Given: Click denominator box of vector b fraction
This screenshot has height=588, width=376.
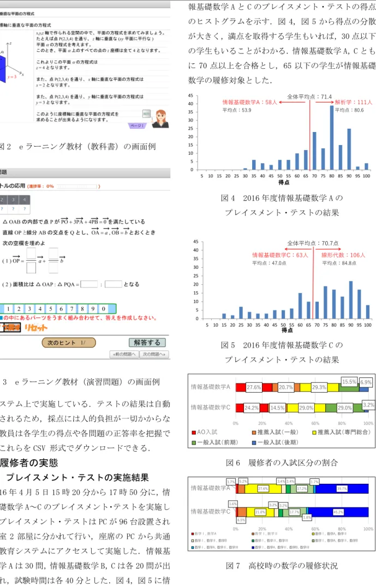Looking at the screenshot, I should tap(53, 267).
